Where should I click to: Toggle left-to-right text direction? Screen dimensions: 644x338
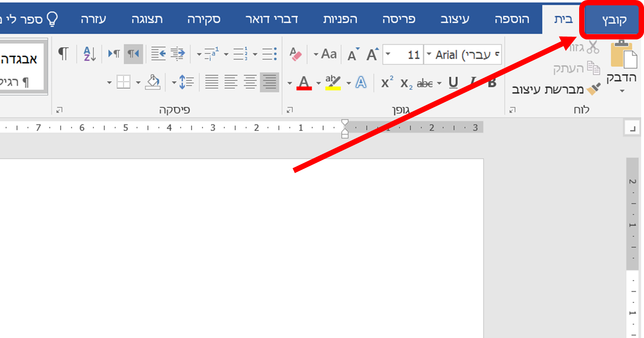point(114,54)
